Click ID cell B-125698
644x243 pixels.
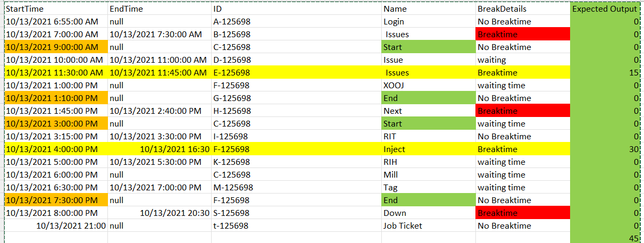pos(296,35)
